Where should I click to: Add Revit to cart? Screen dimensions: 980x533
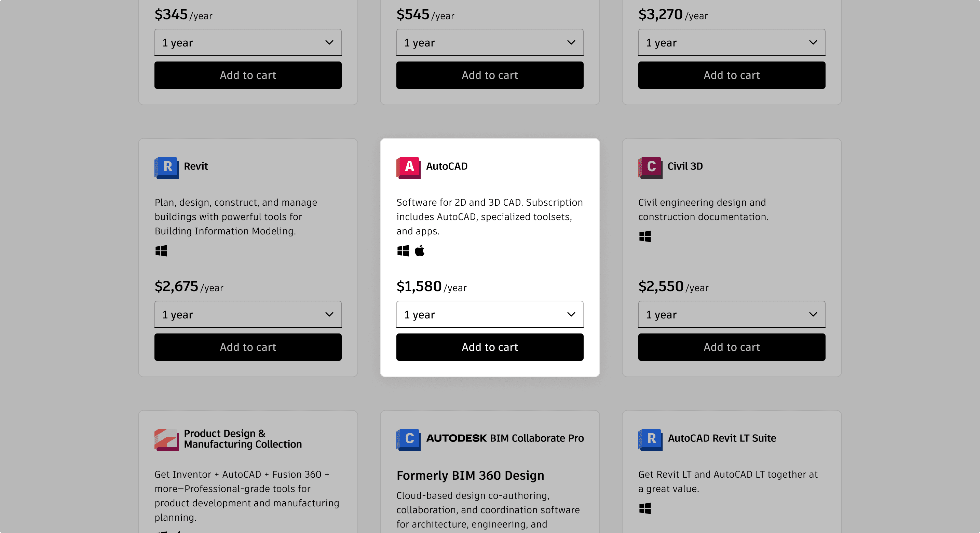click(x=248, y=347)
